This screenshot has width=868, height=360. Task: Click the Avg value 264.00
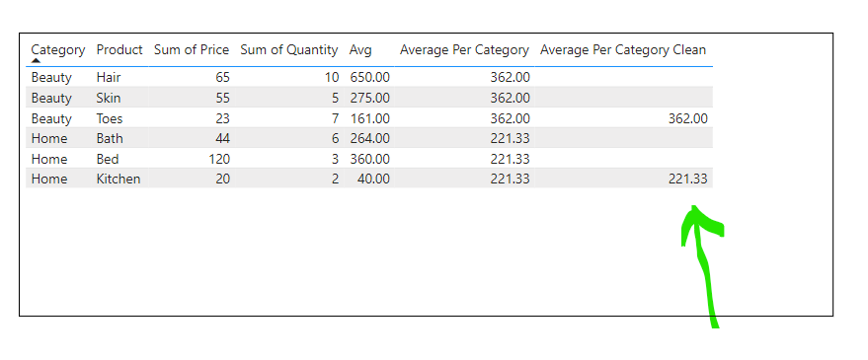369,138
